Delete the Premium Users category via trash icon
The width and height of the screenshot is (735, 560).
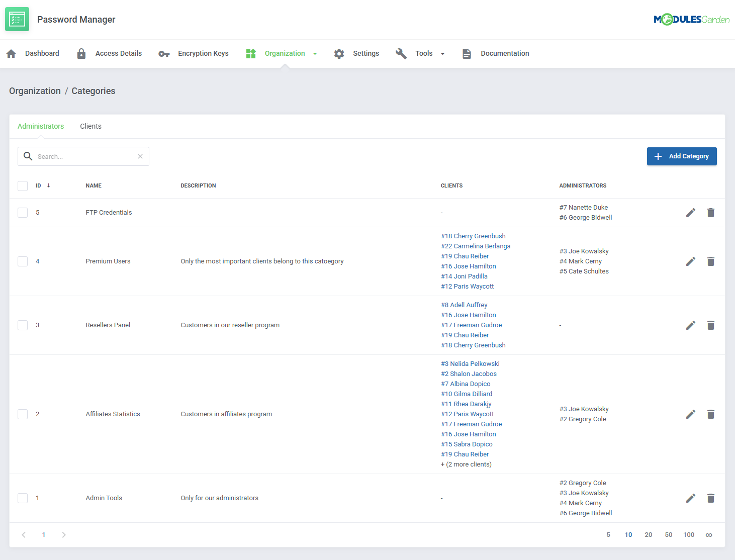(x=710, y=261)
